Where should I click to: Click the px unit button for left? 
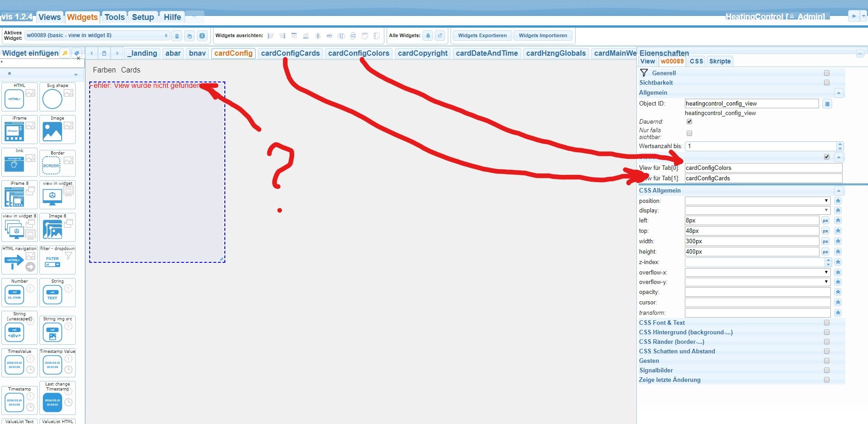pyautogui.click(x=825, y=221)
